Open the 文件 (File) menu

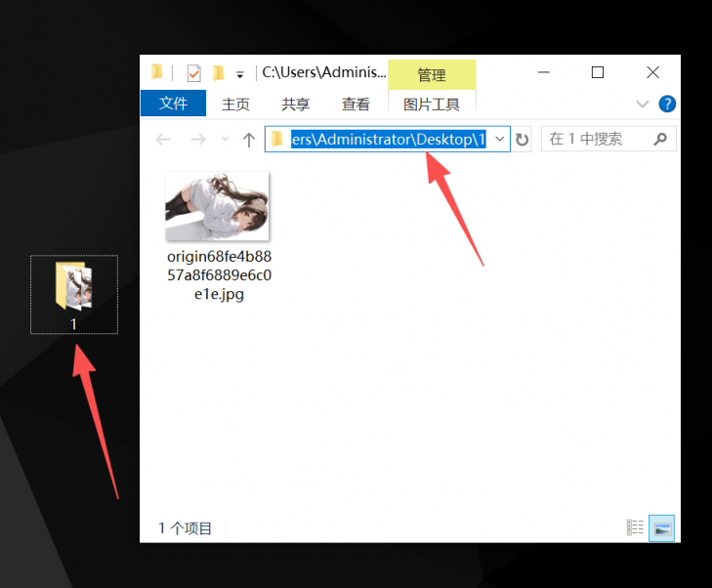[173, 104]
